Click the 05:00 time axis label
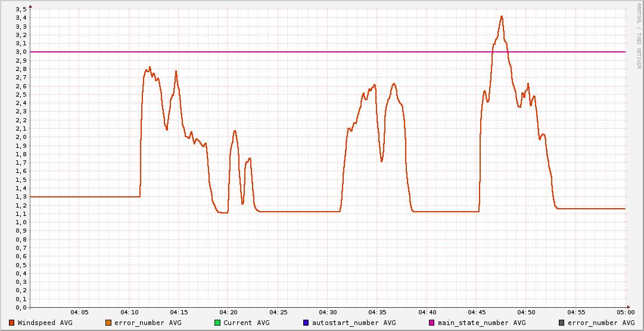Screen dimensions: 644x331 625,313
